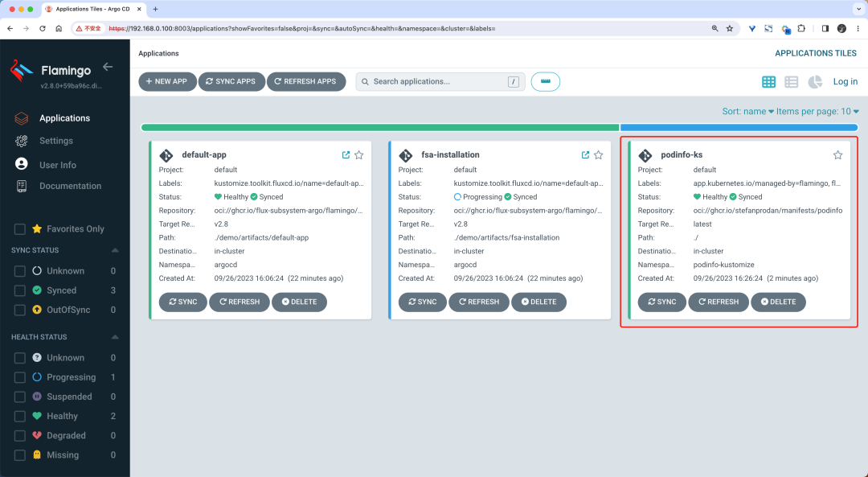Delete the podinfo-ks application

[x=778, y=302]
